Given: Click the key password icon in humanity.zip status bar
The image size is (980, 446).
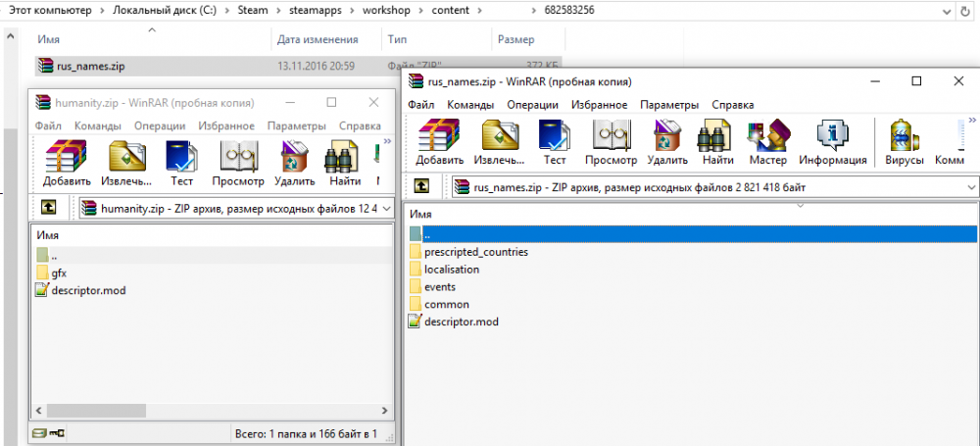Looking at the screenshot, I should (x=57, y=432).
